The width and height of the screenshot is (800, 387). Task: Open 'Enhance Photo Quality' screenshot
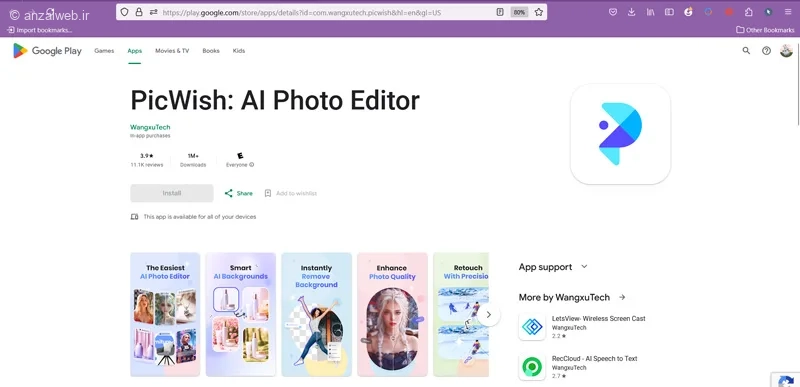click(x=392, y=315)
